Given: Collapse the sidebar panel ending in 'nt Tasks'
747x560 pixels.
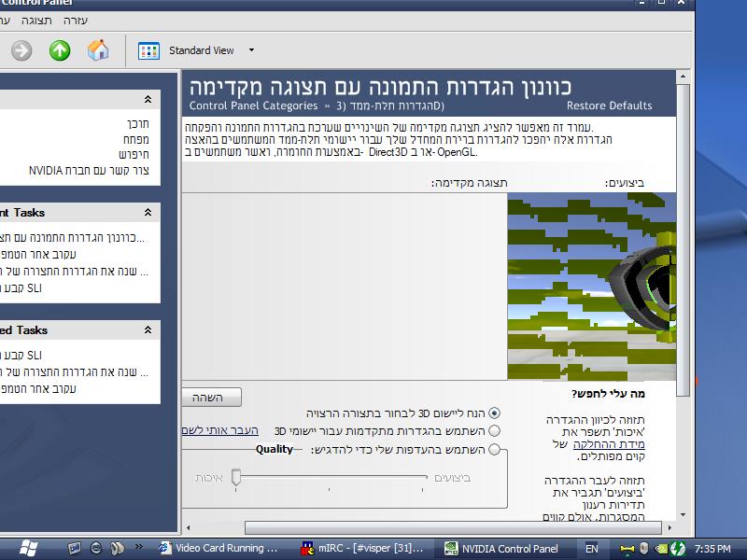Looking at the screenshot, I should tap(148, 213).
